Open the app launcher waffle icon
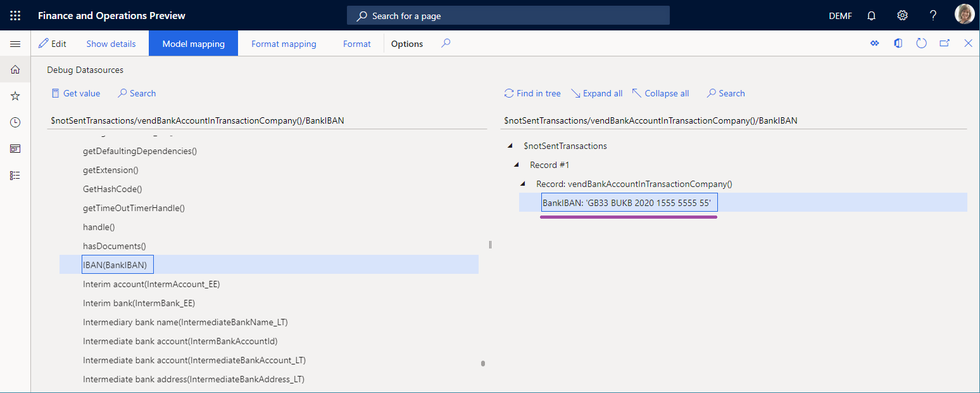The height and width of the screenshot is (393, 980). [15, 15]
